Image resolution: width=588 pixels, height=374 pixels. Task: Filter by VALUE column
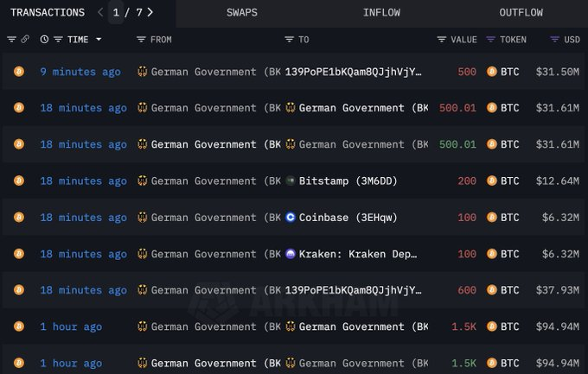click(441, 40)
